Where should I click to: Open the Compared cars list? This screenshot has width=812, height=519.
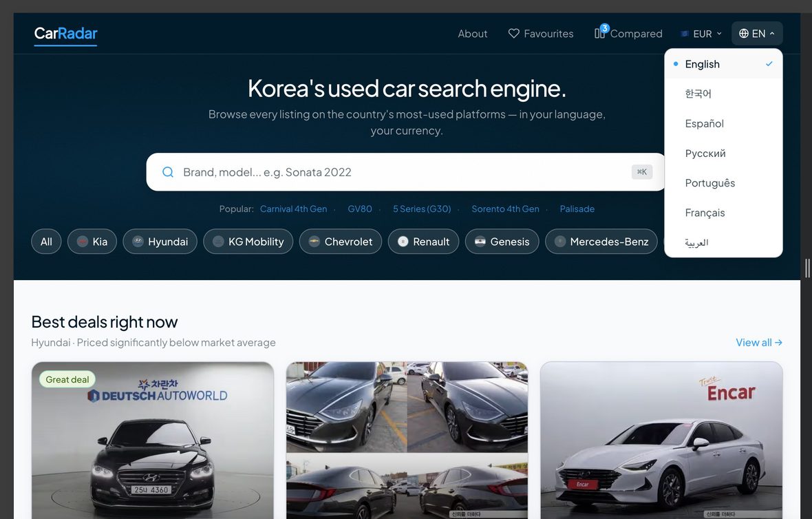[x=628, y=34]
